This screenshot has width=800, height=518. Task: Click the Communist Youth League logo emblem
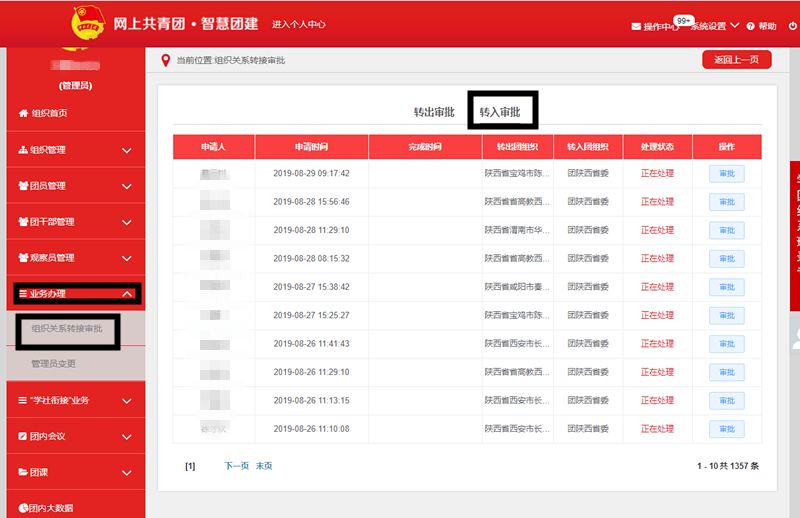pyautogui.click(x=88, y=23)
